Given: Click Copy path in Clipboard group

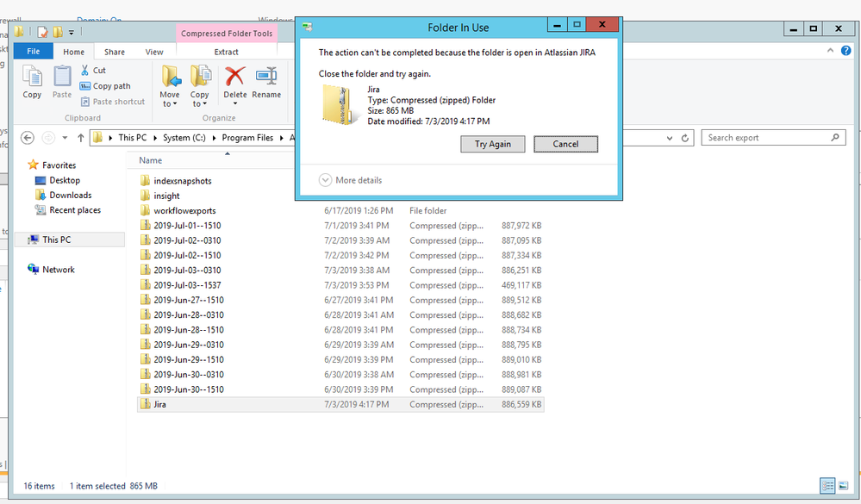Looking at the screenshot, I should [x=105, y=86].
